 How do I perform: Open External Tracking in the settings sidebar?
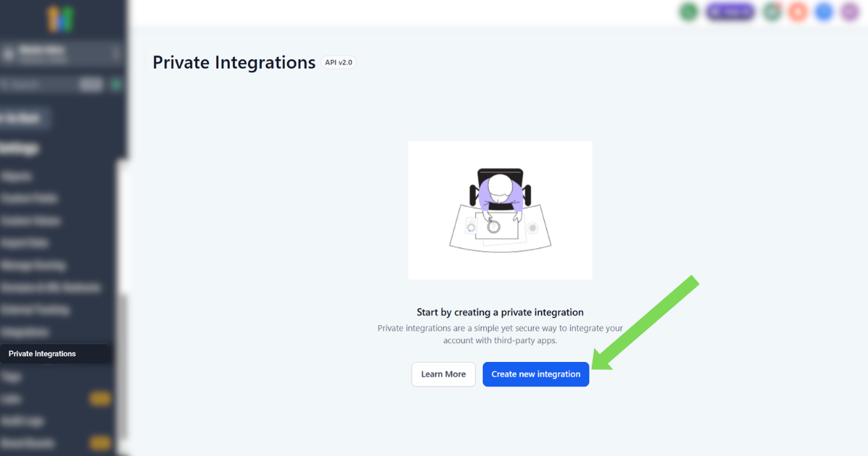pyautogui.click(x=36, y=310)
